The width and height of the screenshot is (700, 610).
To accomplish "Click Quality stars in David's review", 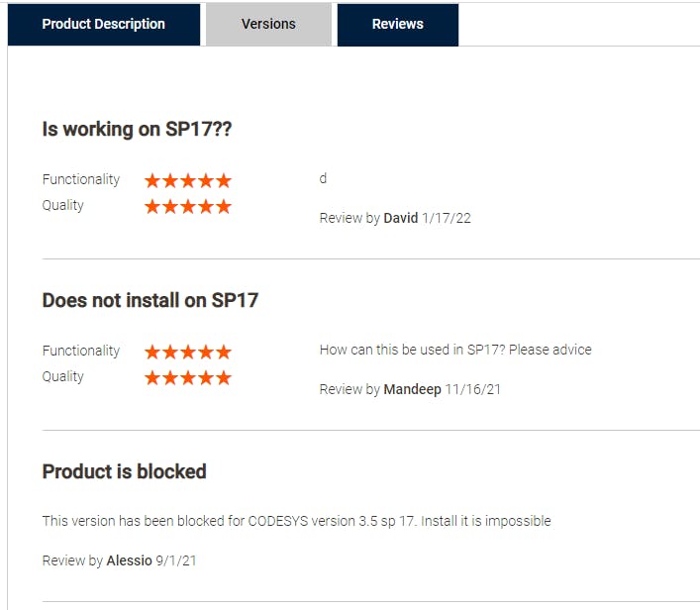I will tap(188, 206).
